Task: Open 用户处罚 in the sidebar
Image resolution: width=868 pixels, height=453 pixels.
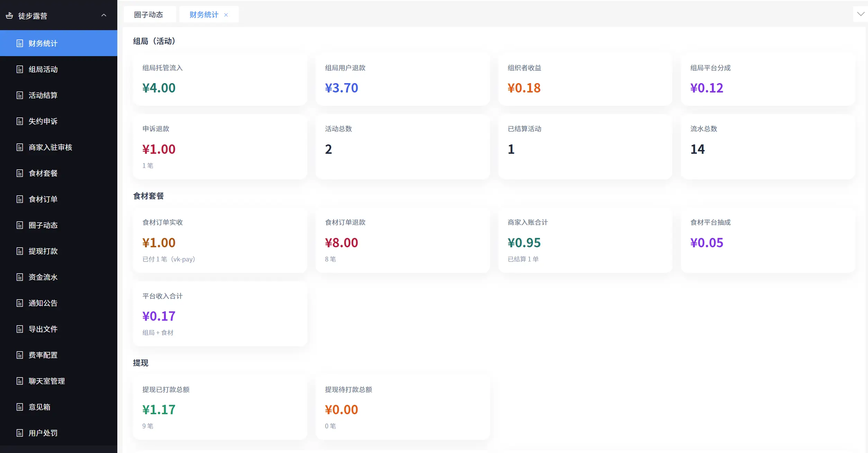Action: (58, 433)
